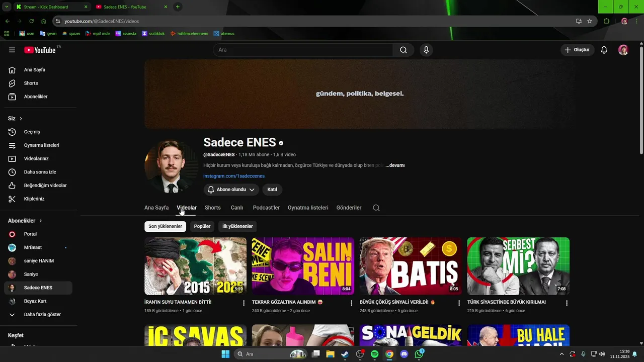Open TÜRK SİYASETİNDE BÜYÜK KIRILMA thumbnail

click(x=518, y=266)
